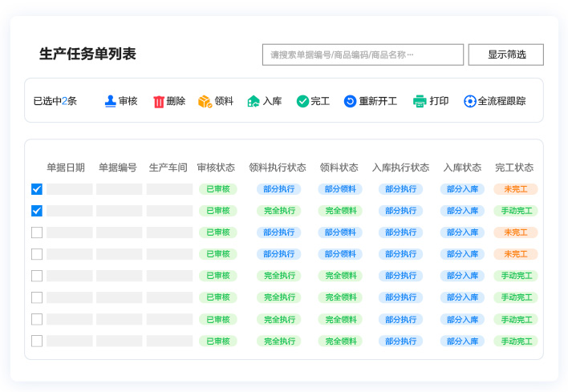
Task: Click the 打印 printer icon
Action: 420,102
